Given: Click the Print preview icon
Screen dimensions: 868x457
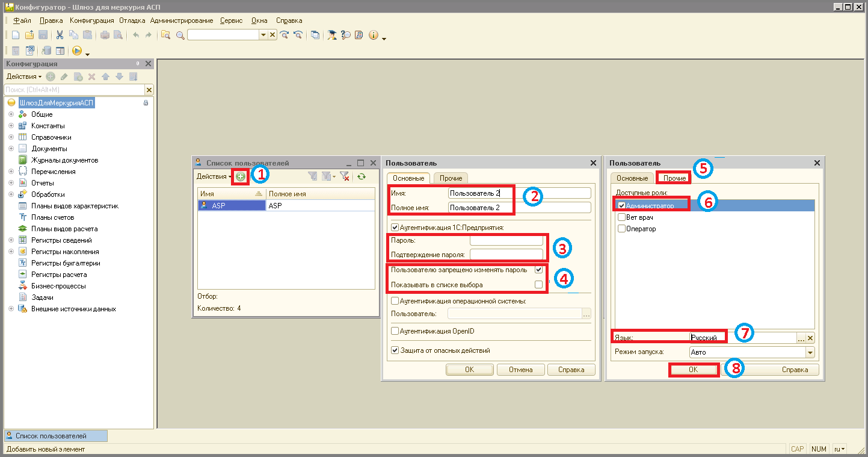Looking at the screenshot, I should [x=119, y=35].
